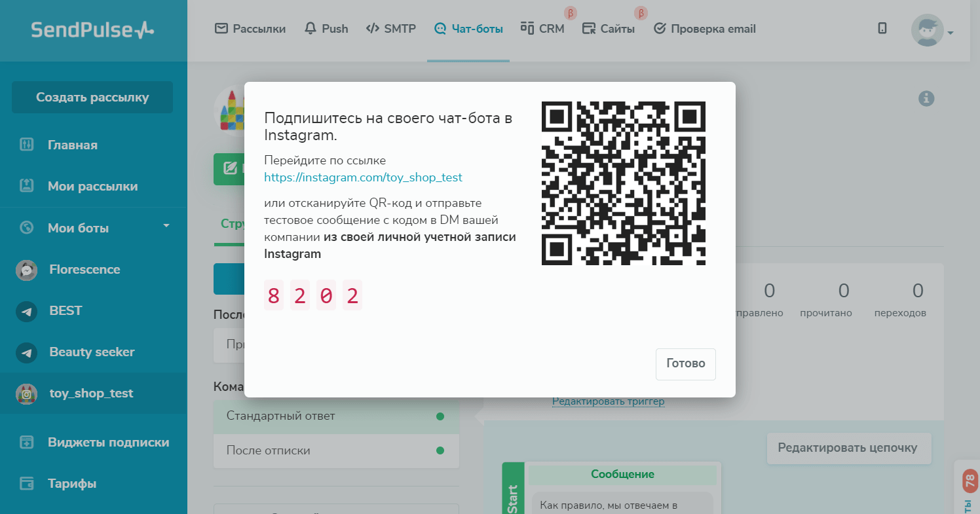Click the Виджеты подписки icon
This screenshot has height=514, width=980.
[x=26, y=442]
